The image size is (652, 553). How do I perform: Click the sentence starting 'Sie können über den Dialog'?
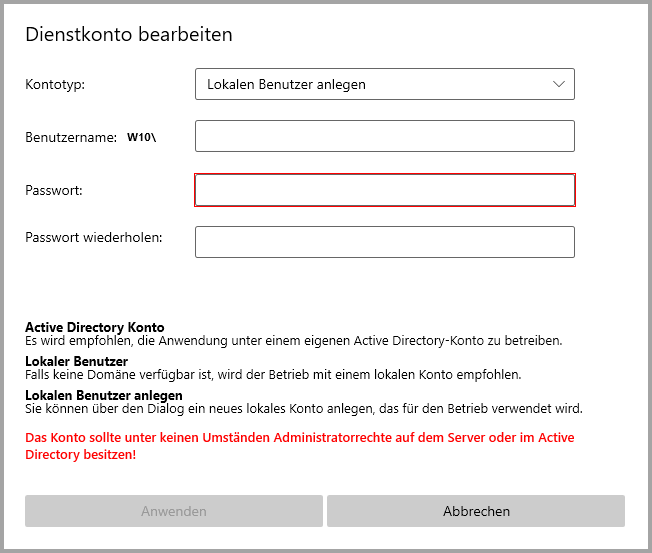(x=303, y=408)
